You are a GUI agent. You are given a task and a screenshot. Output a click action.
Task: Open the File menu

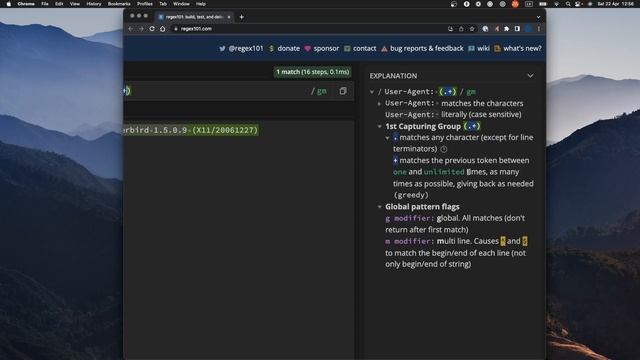click(x=45, y=4)
